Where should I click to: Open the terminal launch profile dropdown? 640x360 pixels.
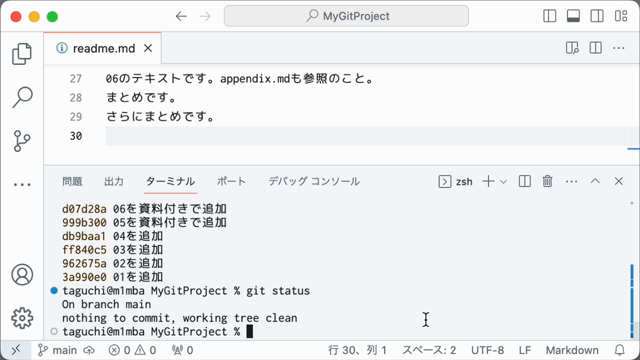[504, 182]
